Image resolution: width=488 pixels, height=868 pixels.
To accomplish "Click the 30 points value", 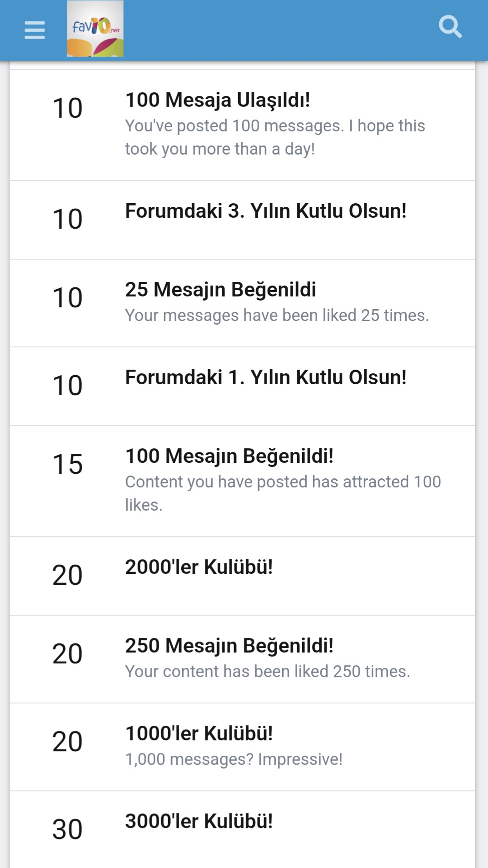I will click(67, 829).
